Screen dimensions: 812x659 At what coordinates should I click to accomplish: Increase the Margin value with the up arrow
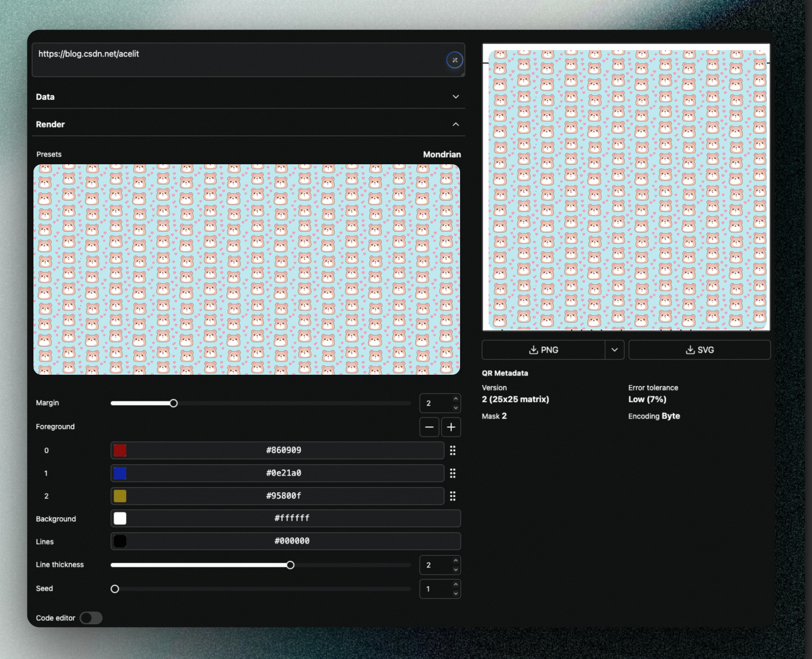(456, 399)
